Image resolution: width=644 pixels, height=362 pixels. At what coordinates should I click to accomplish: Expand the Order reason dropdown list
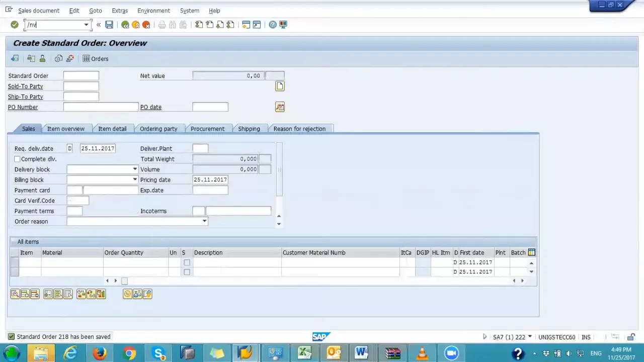(x=204, y=221)
